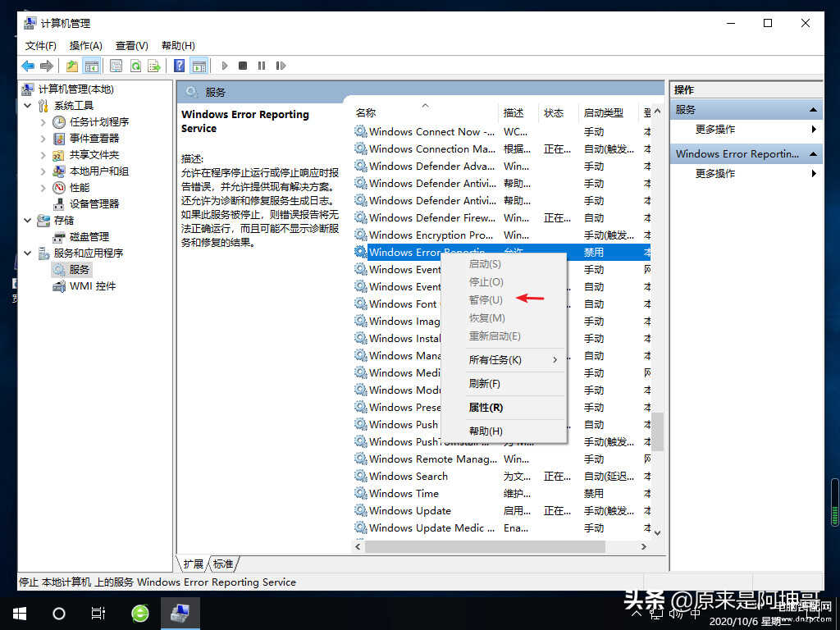840x630 pixels.
Task: Choose 属性(R) in context menu
Action: [x=504, y=408]
